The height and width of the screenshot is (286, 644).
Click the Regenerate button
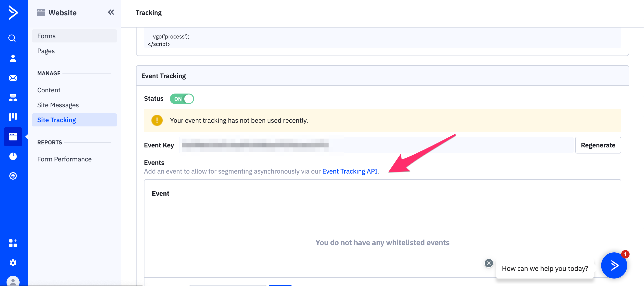(598, 145)
